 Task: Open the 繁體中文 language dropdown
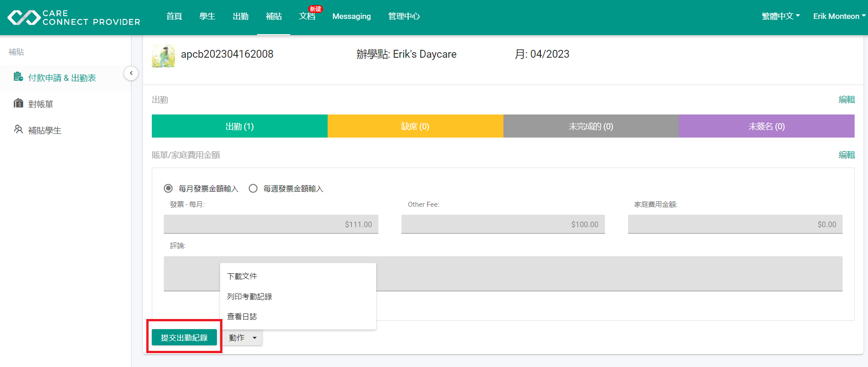tap(781, 16)
